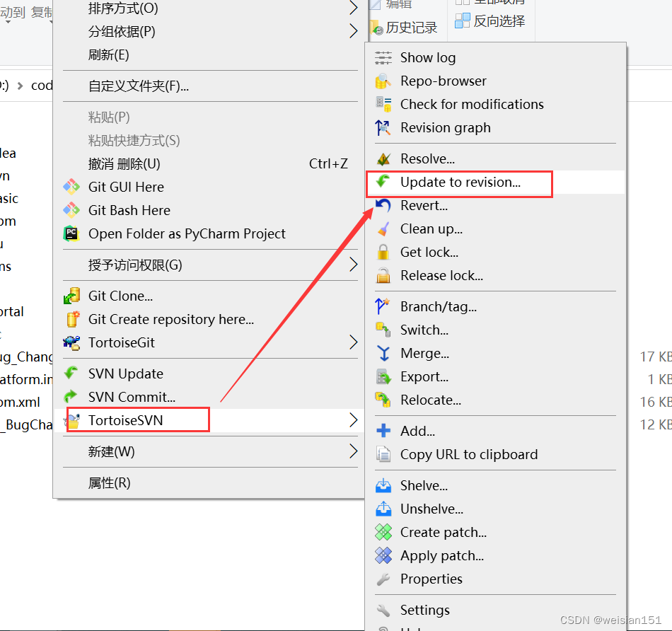This screenshot has height=631, width=672.
Task: Click the Git GUI Here icon
Action: tap(71, 187)
